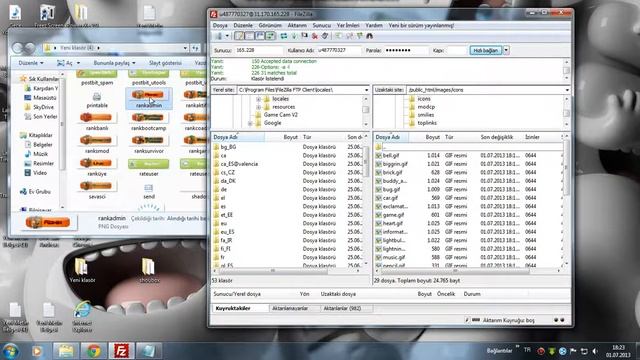Switch to the Aktarılamayanlar tab

290,309
